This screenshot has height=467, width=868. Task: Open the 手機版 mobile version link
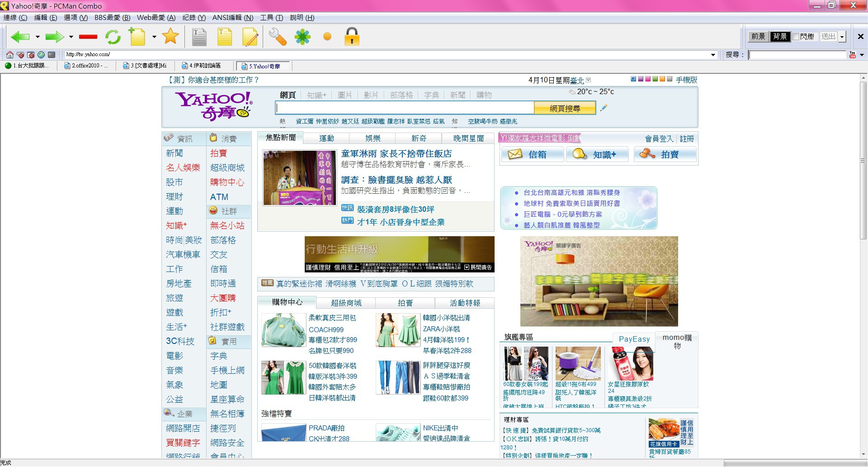point(686,80)
